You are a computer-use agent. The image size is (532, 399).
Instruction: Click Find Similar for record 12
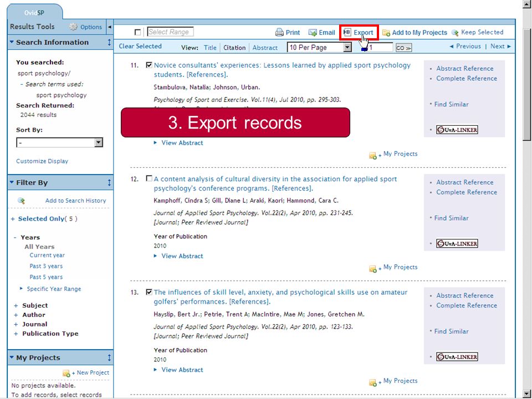[x=451, y=218]
